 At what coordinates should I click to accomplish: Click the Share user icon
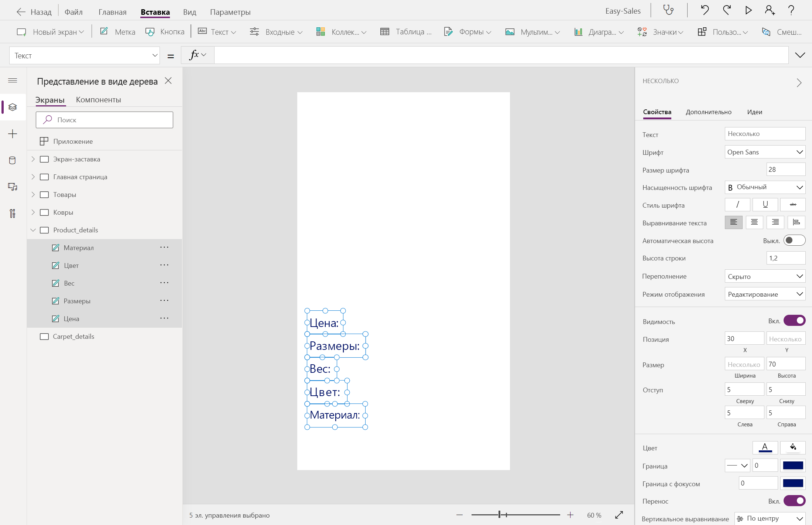point(770,10)
